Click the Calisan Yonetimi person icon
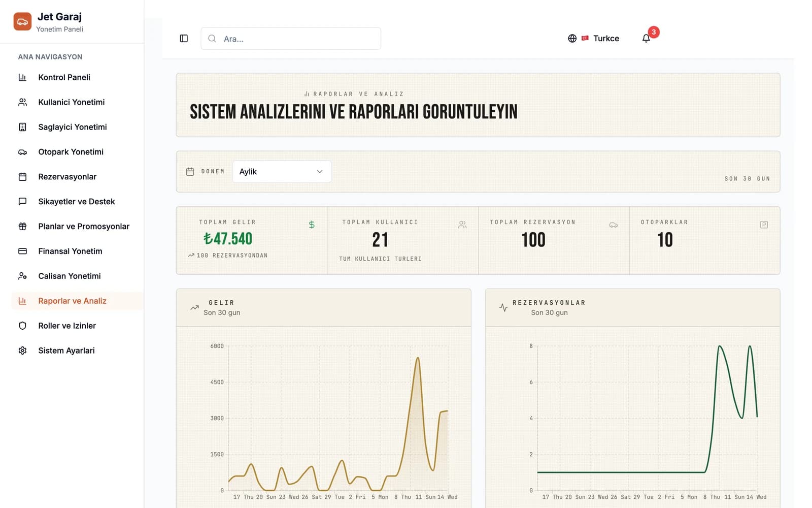 (x=22, y=276)
